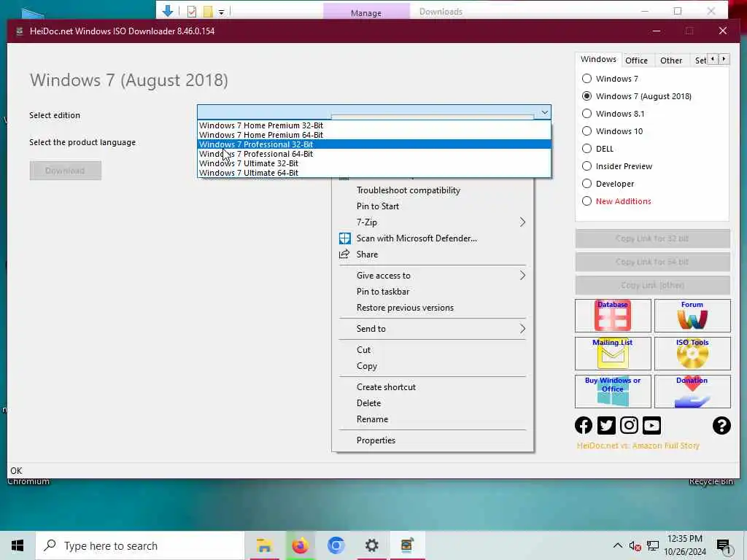Viewport: 747px width, 560px height.
Task: Click Scan with Microsoft Defender shield icon
Action: pyautogui.click(x=344, y=238)
